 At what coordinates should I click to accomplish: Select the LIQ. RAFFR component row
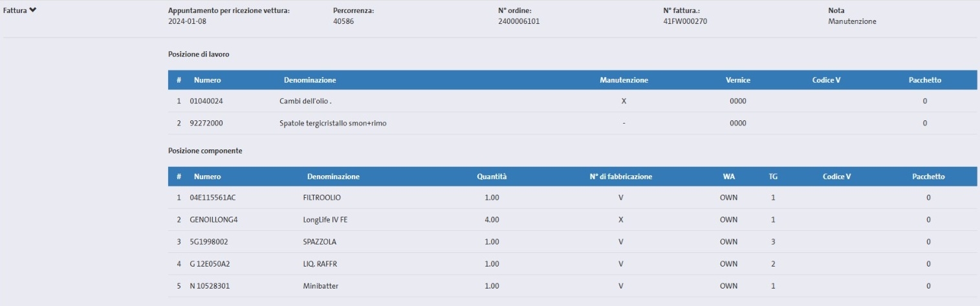pos(572,263)
